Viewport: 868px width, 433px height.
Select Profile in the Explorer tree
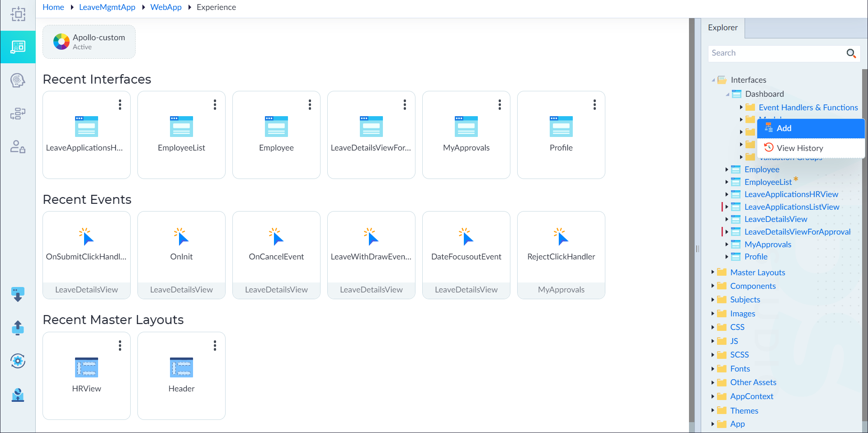(x=756, y=257)
